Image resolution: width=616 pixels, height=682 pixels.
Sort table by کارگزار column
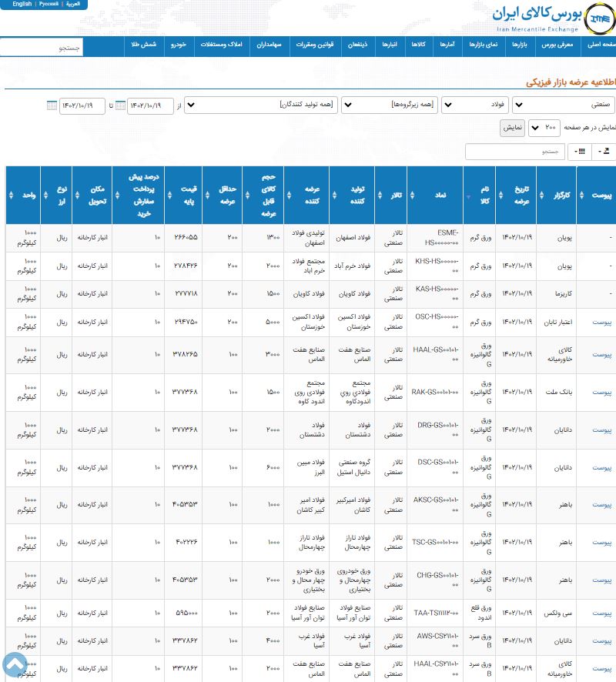click(541, 196)
